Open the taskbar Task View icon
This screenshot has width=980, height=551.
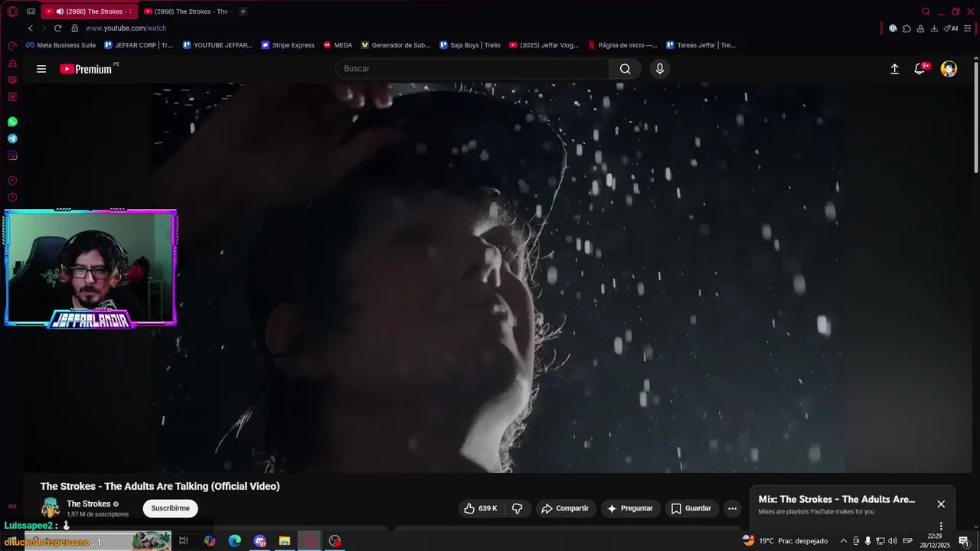point(184,541)
